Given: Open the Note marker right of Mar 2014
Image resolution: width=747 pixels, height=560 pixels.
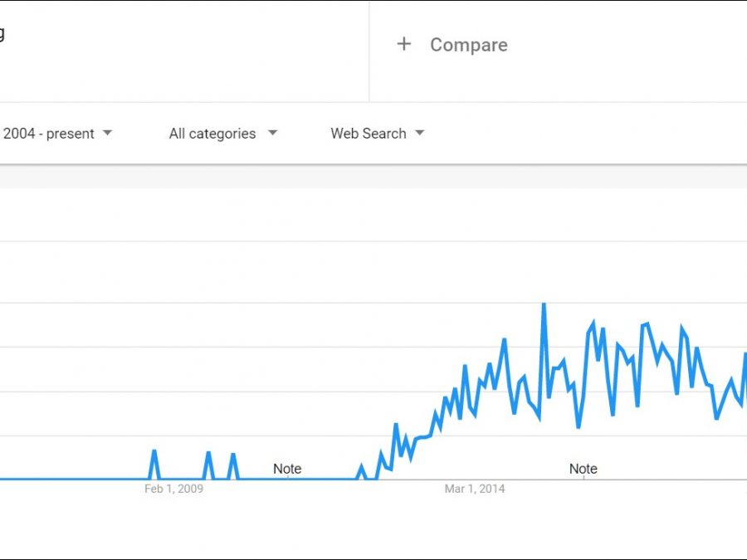Looking at the screenshot, I should coord(583,469).
